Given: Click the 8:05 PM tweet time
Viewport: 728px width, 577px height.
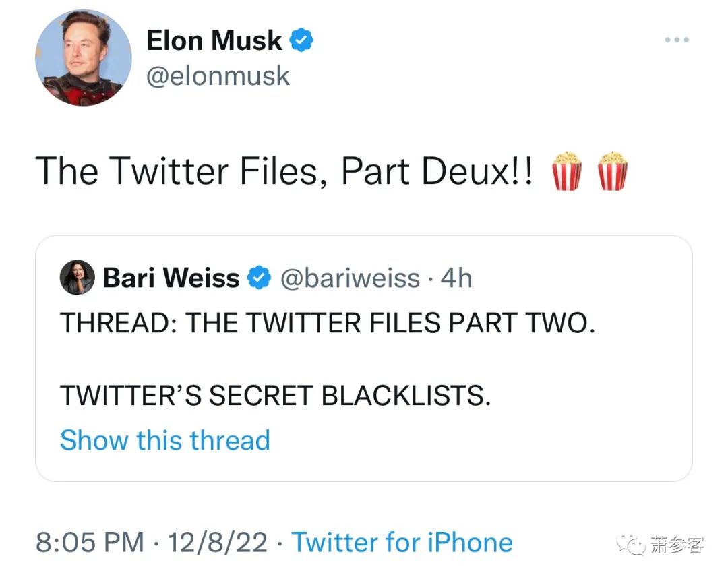Looking at the screenshot, I should [x=90, y=543].
